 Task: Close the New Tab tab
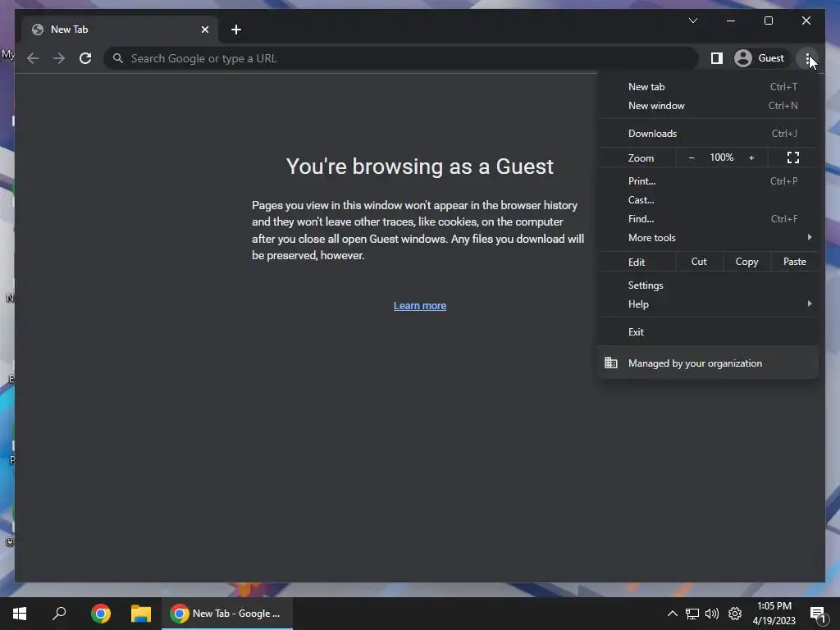tap(204, 30)
